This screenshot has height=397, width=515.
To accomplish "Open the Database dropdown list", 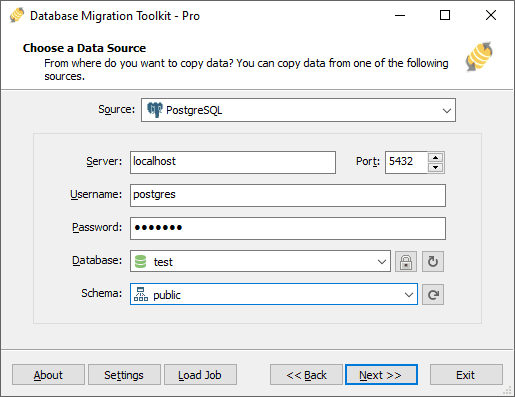I will point(382,262).
